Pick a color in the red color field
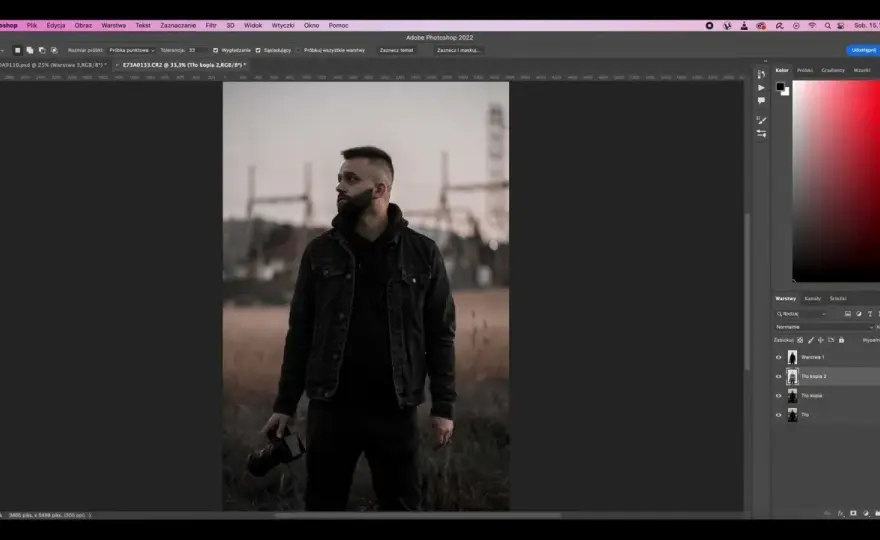 836,181
